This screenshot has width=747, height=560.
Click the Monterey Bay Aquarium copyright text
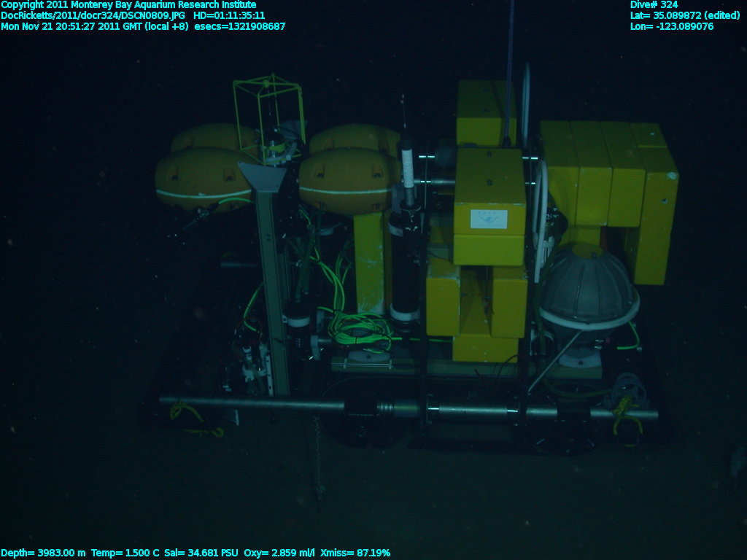[x=128, y=5]
